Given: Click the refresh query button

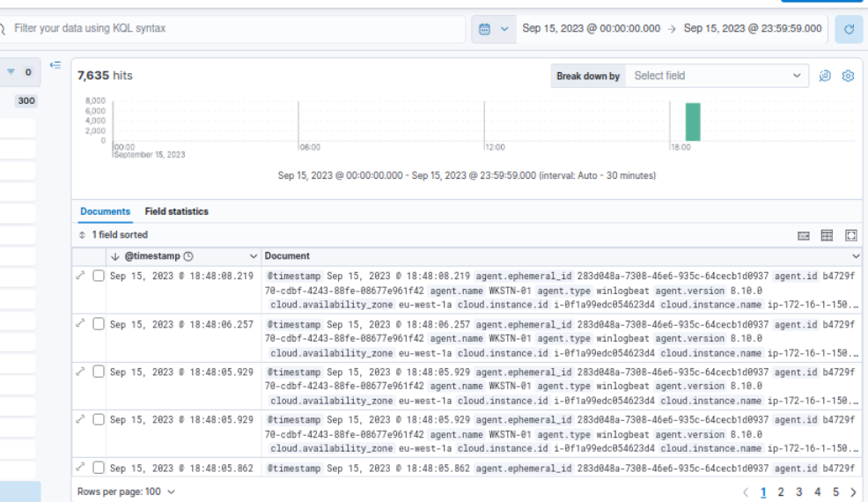Looking at the screenshot, I should tap(849, 29).
